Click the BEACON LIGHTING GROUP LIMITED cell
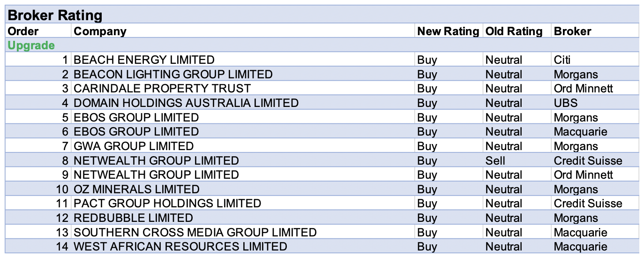Viewport: 644px width, 258px height. click(173, 75)
